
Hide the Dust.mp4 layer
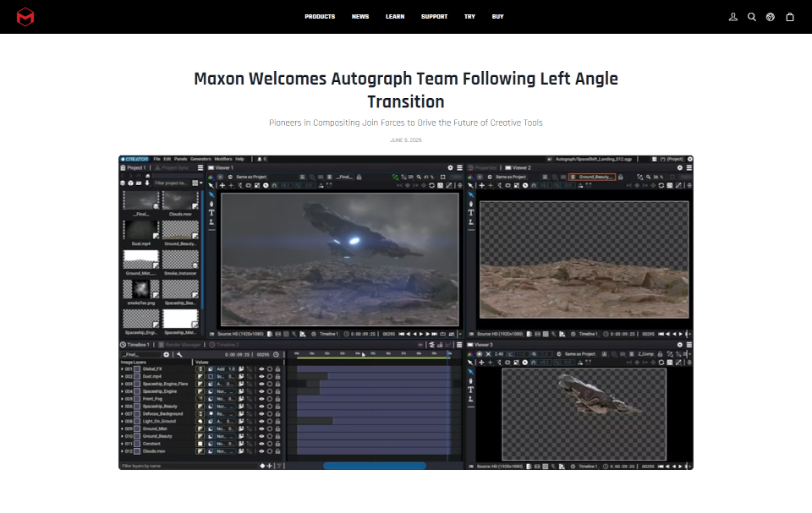tap(261, 376)
